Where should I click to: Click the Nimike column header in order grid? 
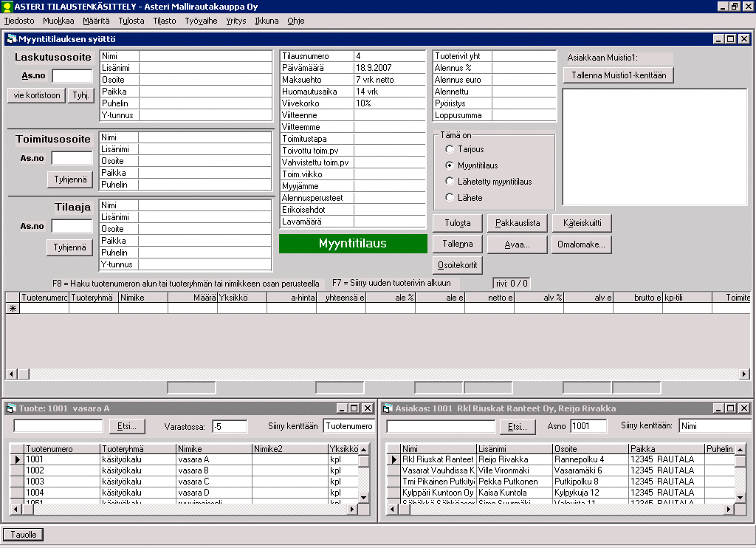pos(143,298)
